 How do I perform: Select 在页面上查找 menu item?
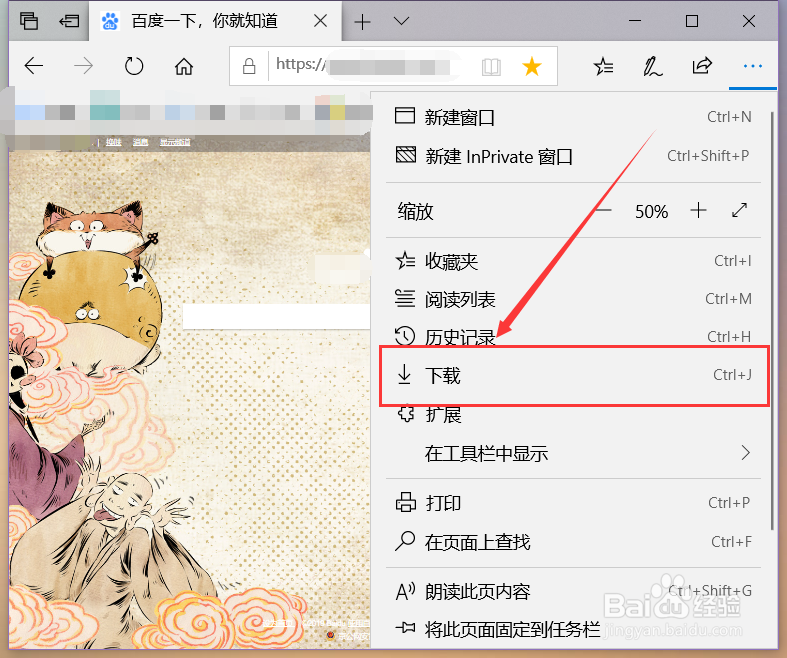pyautogui.click(x=573, y=542)
